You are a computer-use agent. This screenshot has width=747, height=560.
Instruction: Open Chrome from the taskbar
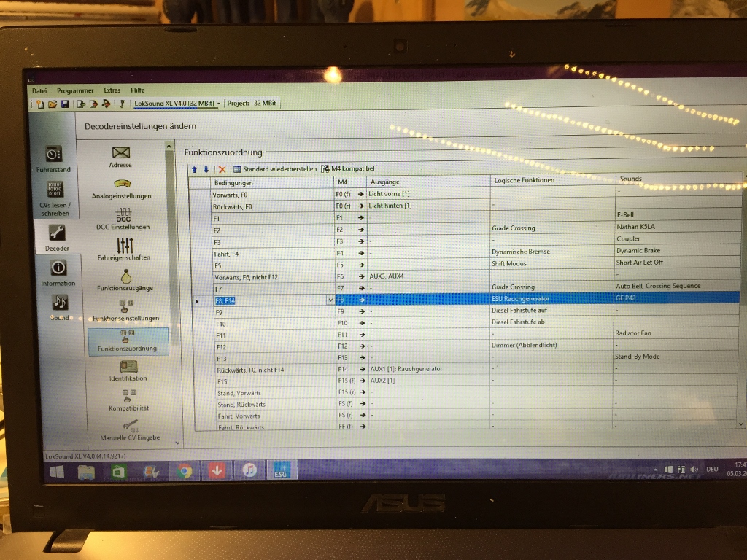(184, 472)
